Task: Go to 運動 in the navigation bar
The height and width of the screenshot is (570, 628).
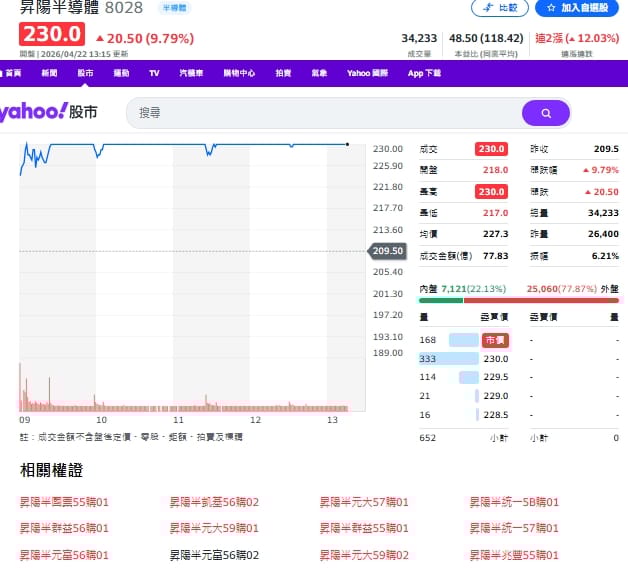Action: coord(121,73)
